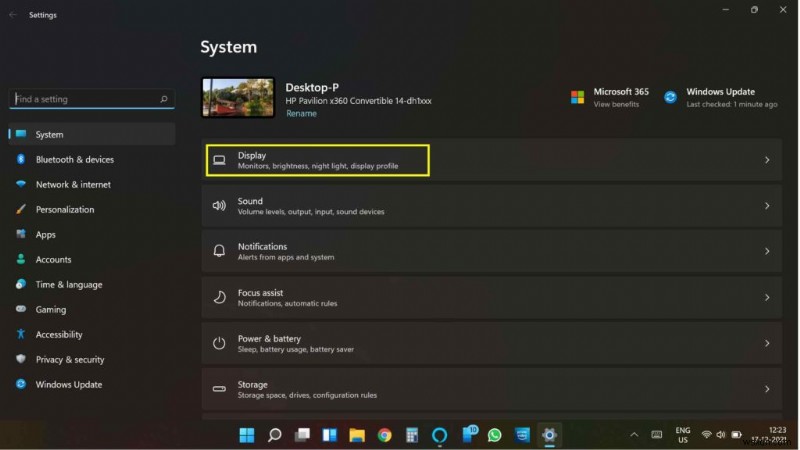Open Bluetooth & devices category
This screenshot has height=450, width=800.
click(x=92, y=159)
